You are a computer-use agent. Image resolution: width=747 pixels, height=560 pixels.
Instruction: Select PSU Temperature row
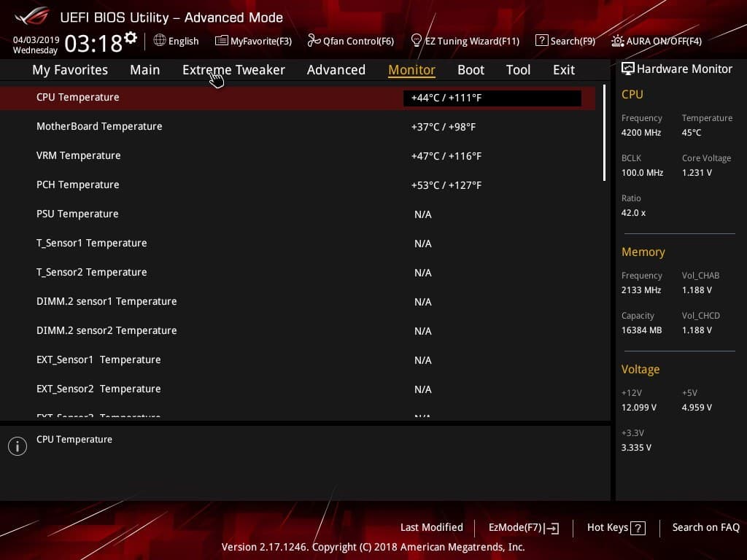[298, 214]
